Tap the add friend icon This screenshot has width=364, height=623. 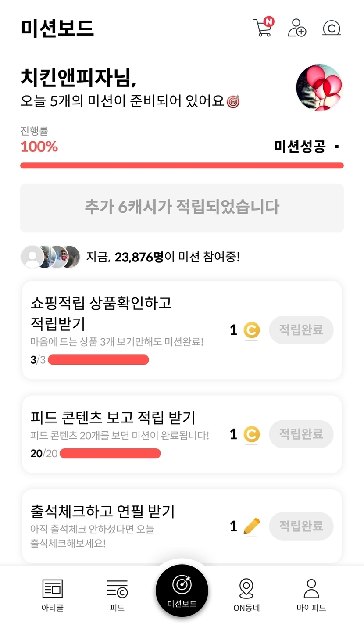(x=297, y=28)
